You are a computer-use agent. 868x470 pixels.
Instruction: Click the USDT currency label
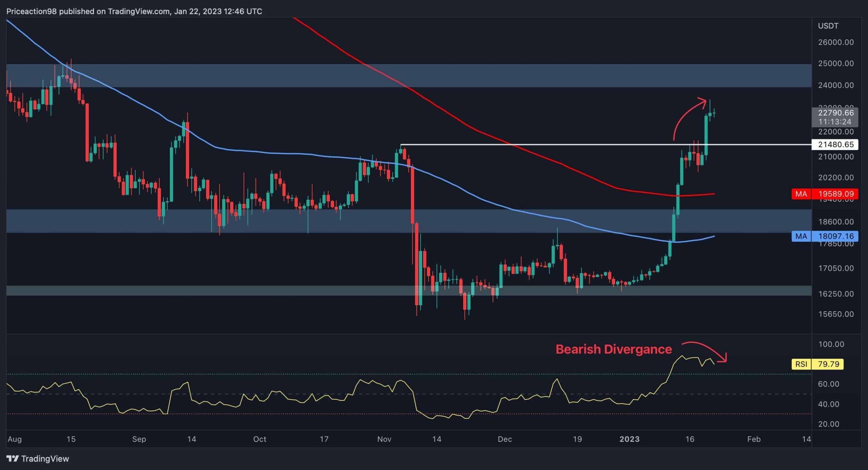828,26
